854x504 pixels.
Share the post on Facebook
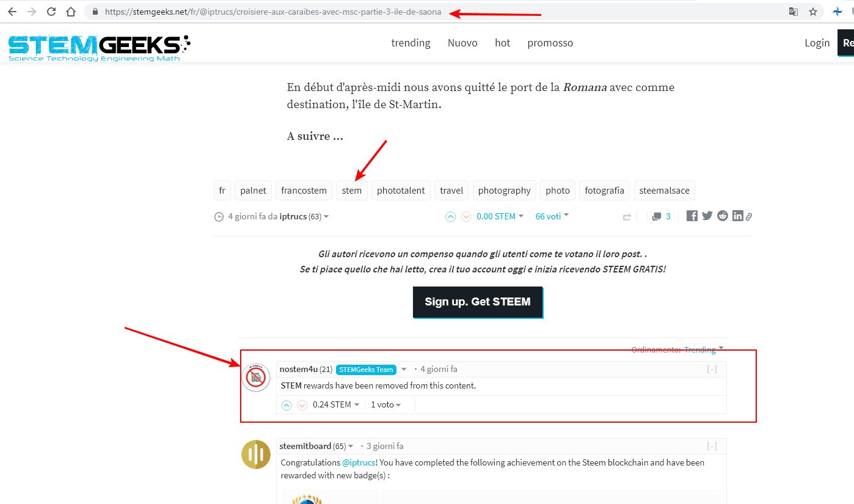[x=692, y=216]
